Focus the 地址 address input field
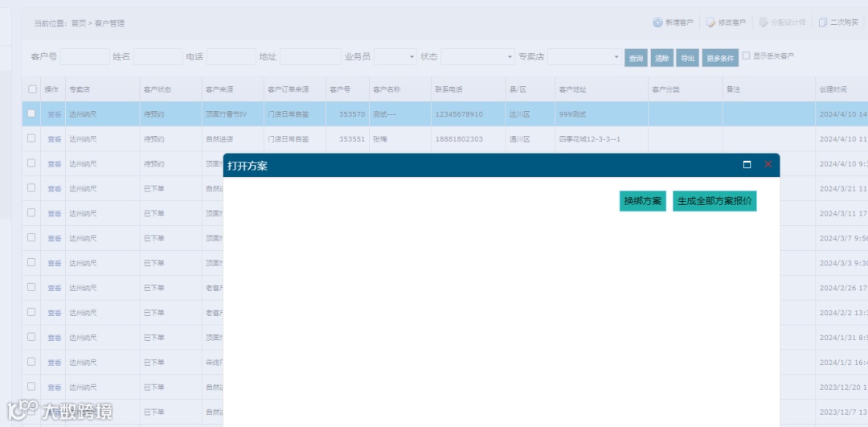Screen dimensions: 868x427 tap(310, 56)
